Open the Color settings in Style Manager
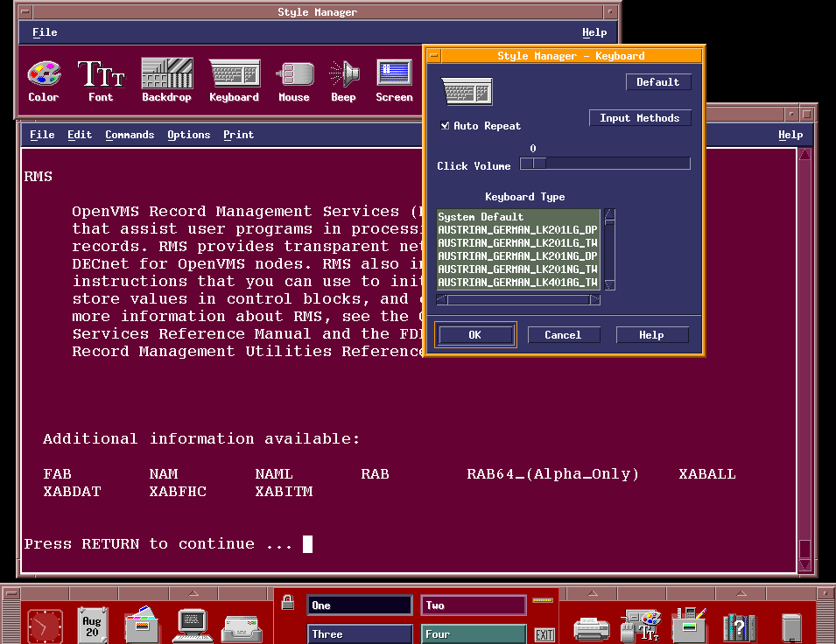The width and height of the screenshot is (836, 644). pos(44,80)
